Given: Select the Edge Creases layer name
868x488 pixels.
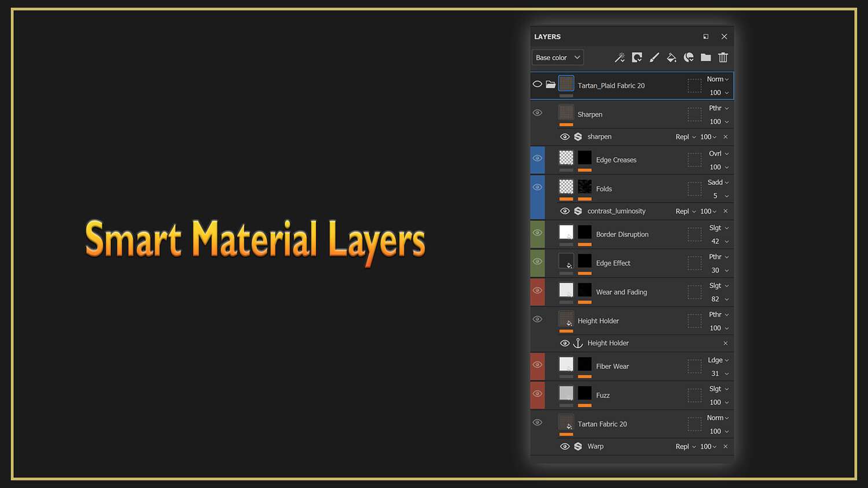Looking at the screenshot, I should 616,160.
